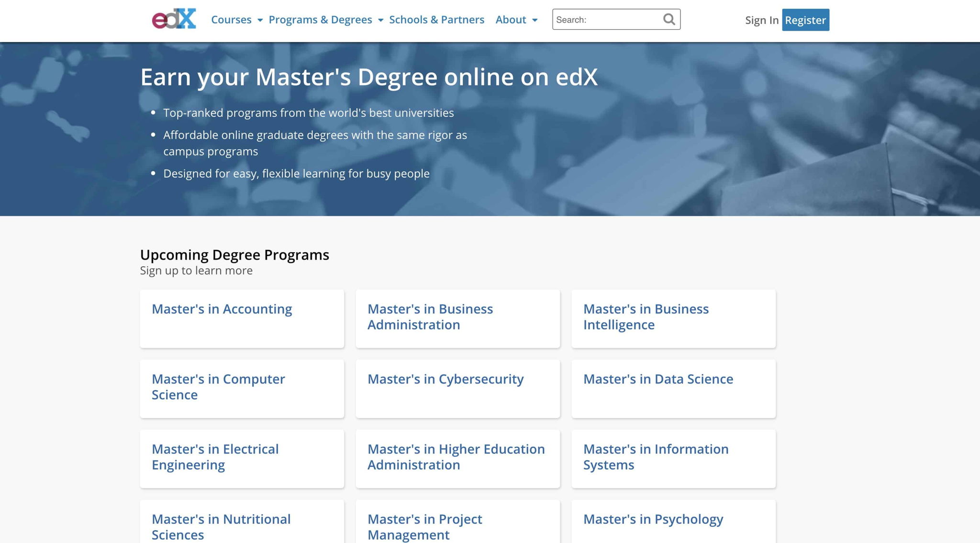
Task: Open Master's in Accounting card
Action: pyautogui.click(x=242, y=318)
